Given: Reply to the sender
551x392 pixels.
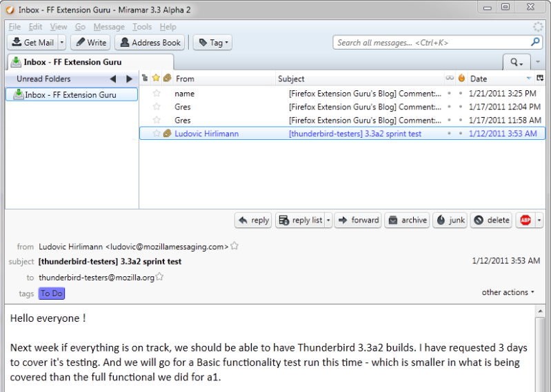Looking at the screenshot, I should click(253, 220).
